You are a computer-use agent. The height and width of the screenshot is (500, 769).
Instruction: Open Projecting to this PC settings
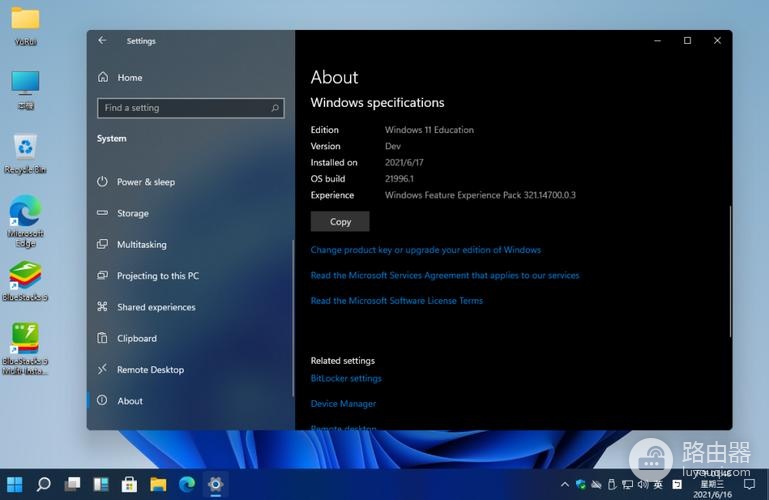pos(158,276)
